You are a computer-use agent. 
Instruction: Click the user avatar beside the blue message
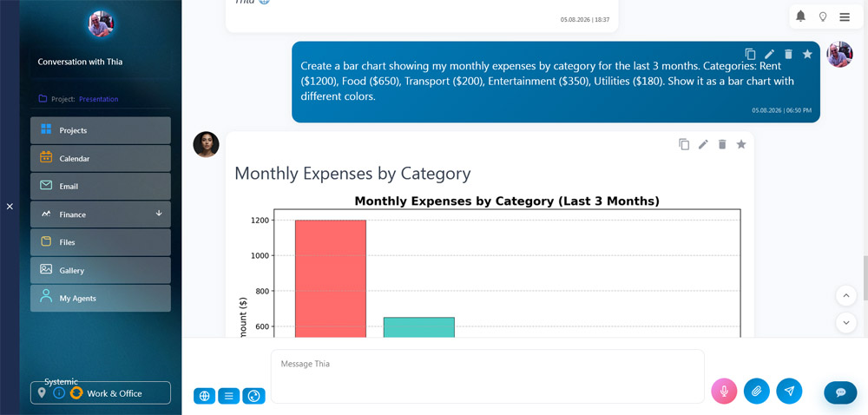pyautogui.click(x=839, y=54)
